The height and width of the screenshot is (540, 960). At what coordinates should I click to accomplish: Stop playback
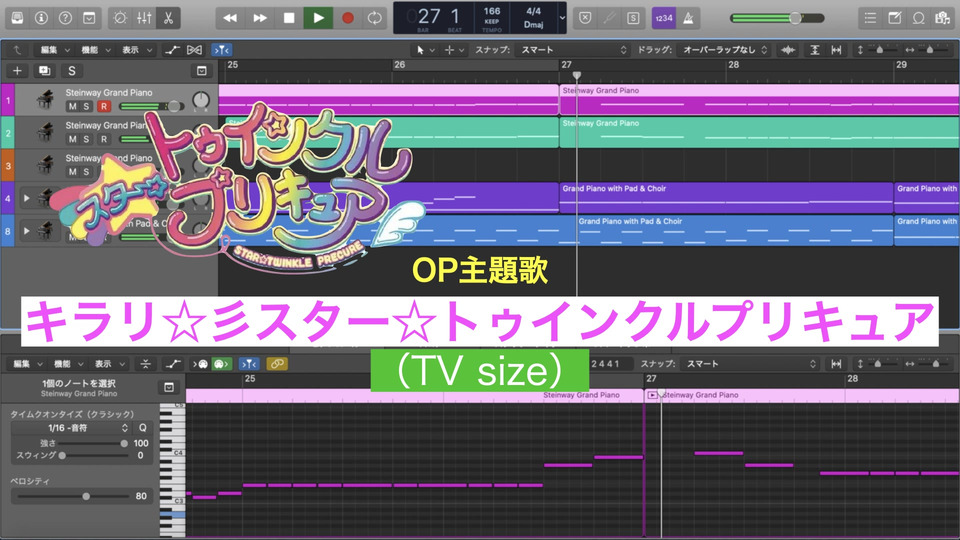[289, 18]
